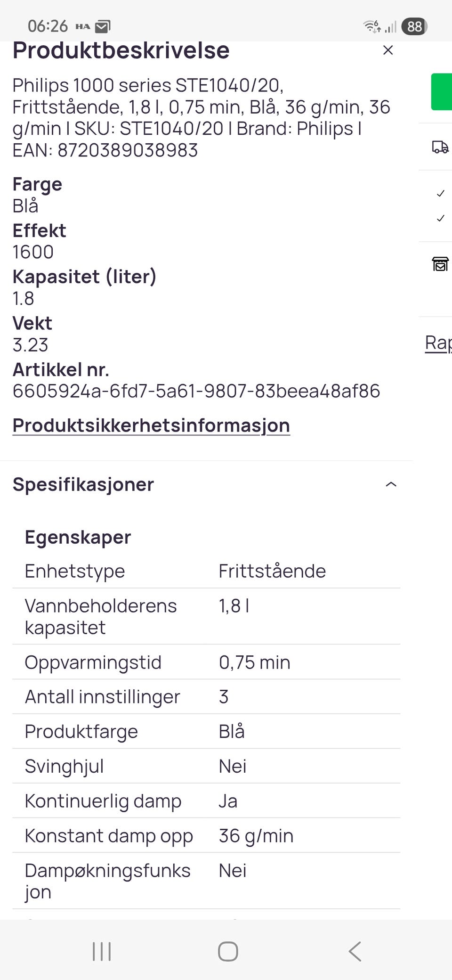Tap the Spesifikasjoner heading
This screenshot has height=980, width=452.
click(83, 484)
